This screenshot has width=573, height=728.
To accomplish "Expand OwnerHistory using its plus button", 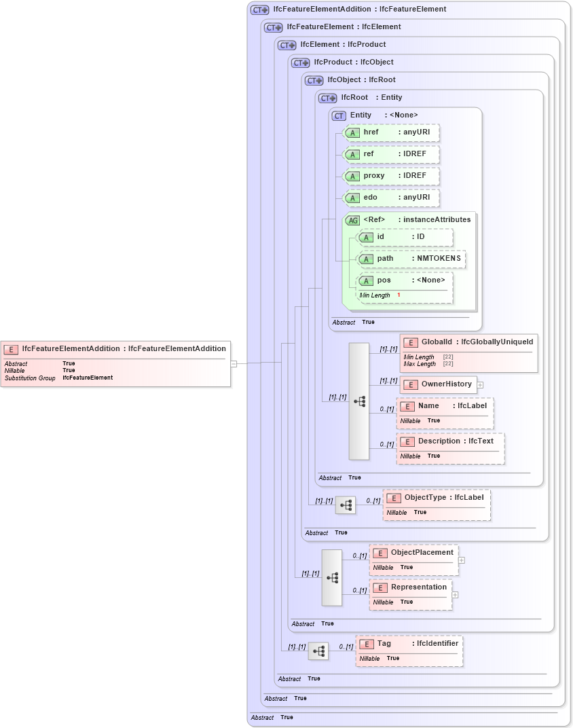I will [479, 384].
